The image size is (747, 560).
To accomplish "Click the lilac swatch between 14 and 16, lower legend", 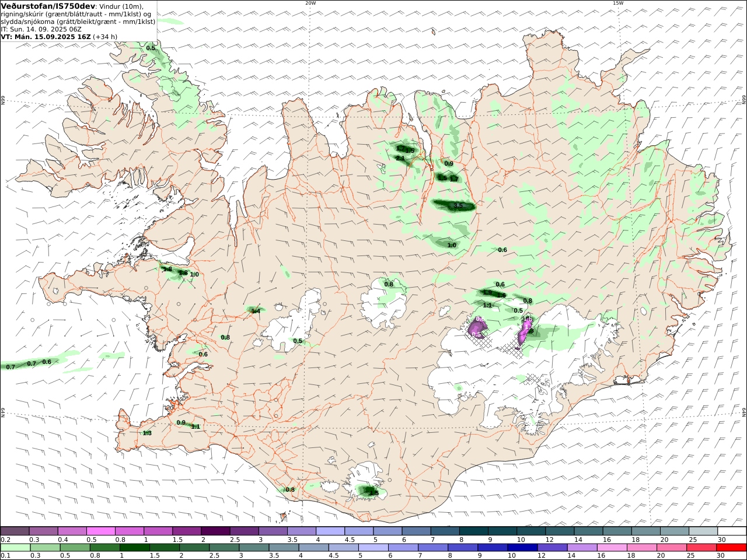I will tap(582, 548).
